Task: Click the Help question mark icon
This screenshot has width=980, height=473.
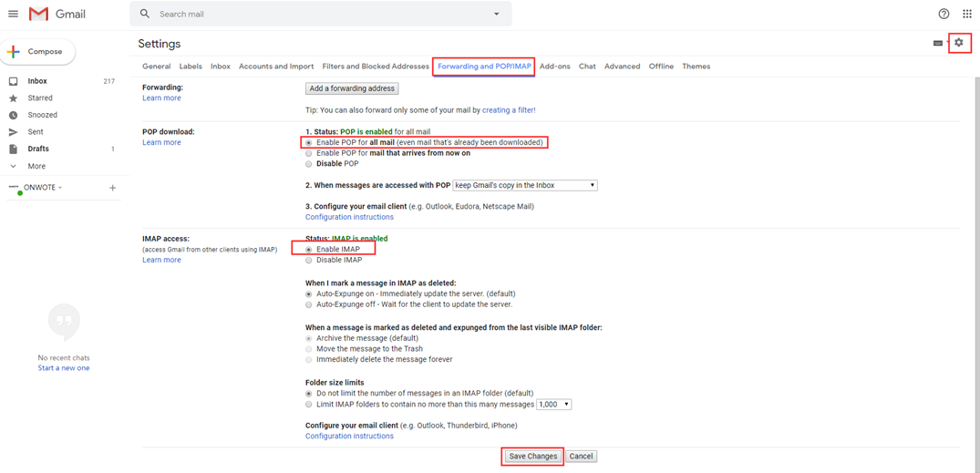Action: tap(944, 14)
